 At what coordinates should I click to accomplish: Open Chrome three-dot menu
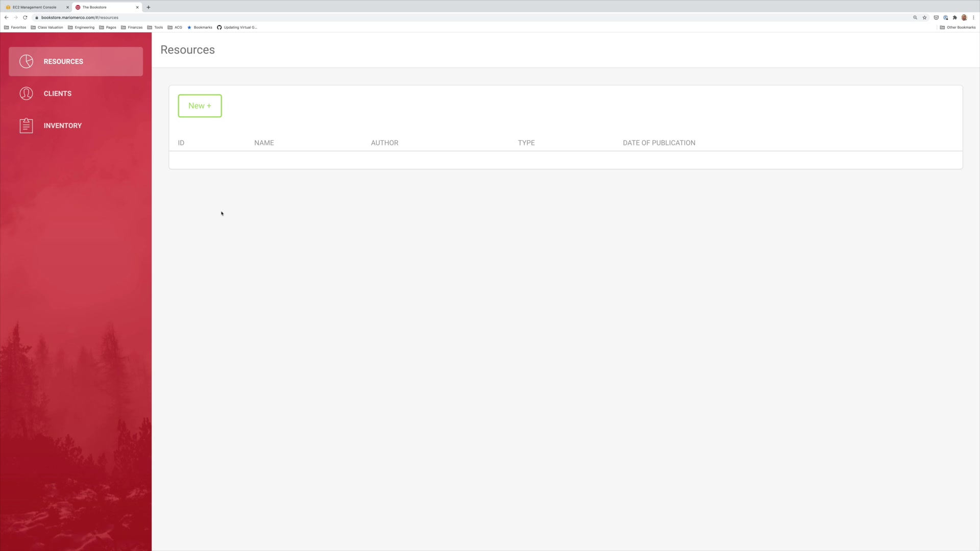[973, 17]
